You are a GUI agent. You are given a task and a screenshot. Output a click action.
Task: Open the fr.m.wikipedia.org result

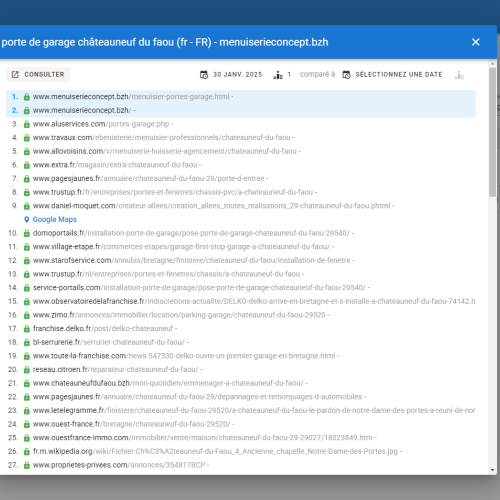tap(215, 451)
